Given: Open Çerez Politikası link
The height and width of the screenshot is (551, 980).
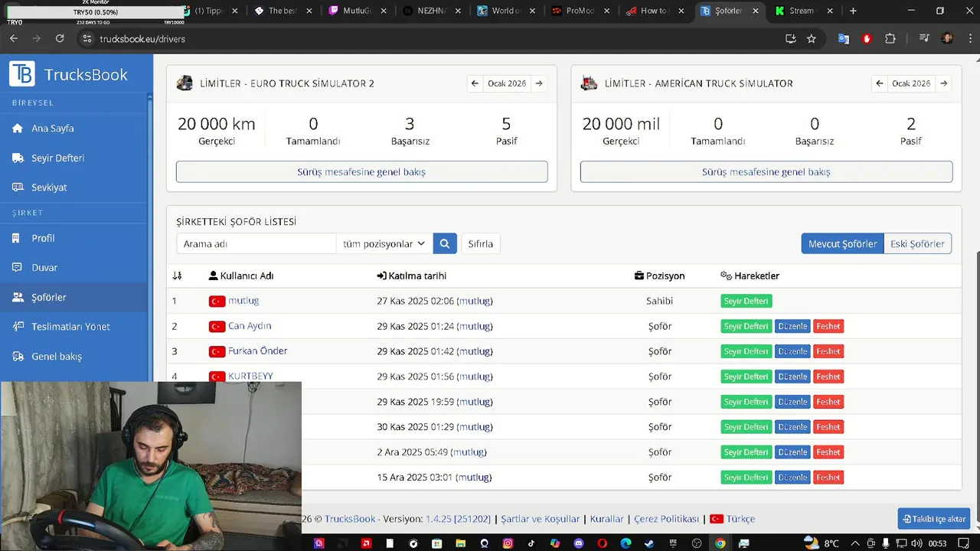Looking at the screenshot, I should [666, 519].
